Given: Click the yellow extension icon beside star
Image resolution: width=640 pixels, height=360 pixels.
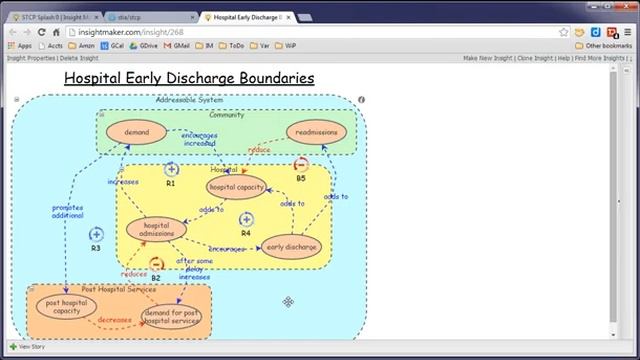Looking at the screenshot, I should pos(580,32).
